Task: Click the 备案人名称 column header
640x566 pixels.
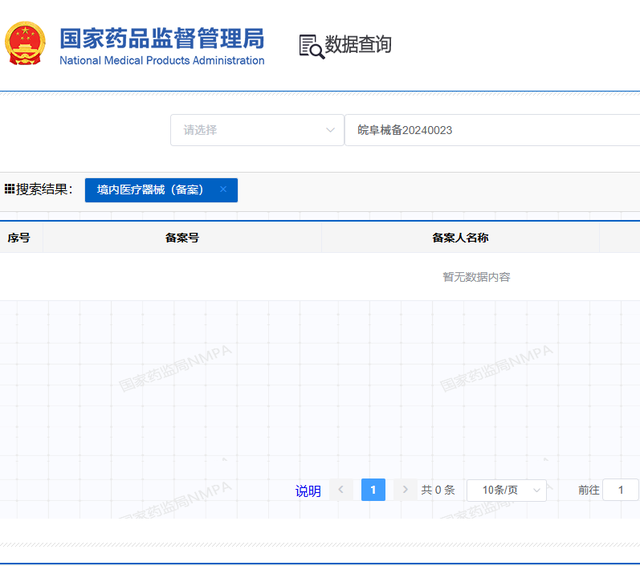Action: pos(460,238)
